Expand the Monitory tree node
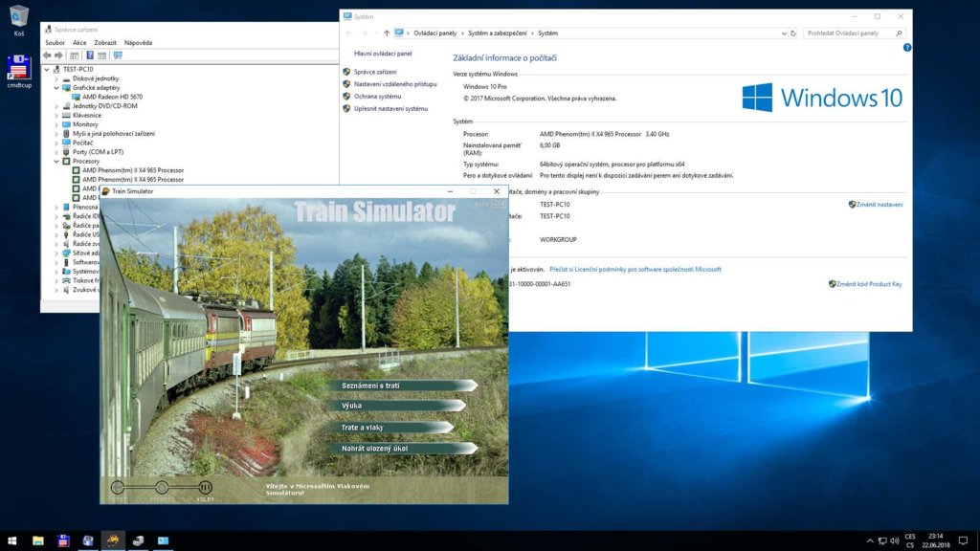 click(57, 124)
